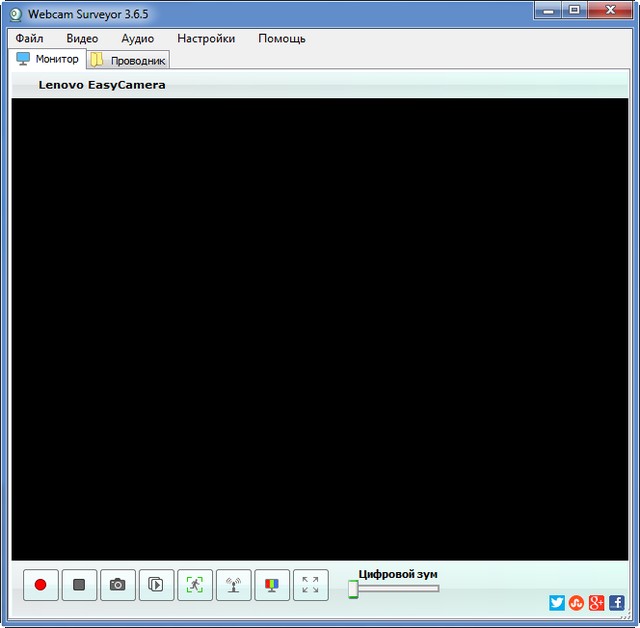Click the StumbleUpon share icon
Image resolution: width=640 pixels, height=628 pixels.
pos(576,602)
